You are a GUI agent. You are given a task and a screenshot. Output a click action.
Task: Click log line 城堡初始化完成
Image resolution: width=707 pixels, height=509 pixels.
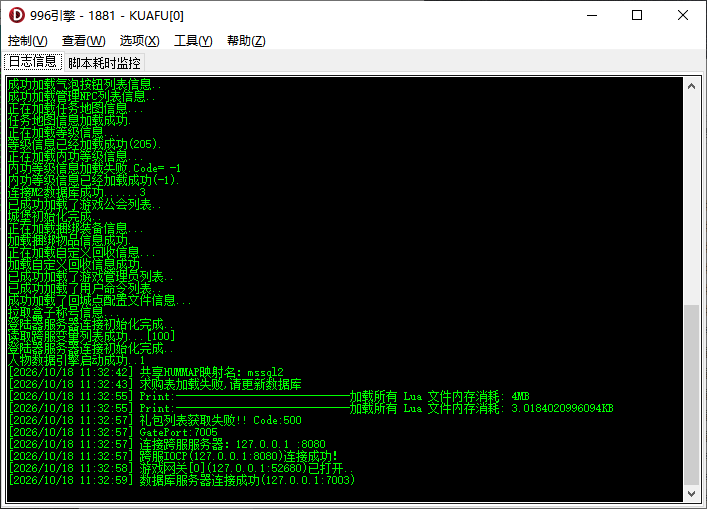point(55,216)
